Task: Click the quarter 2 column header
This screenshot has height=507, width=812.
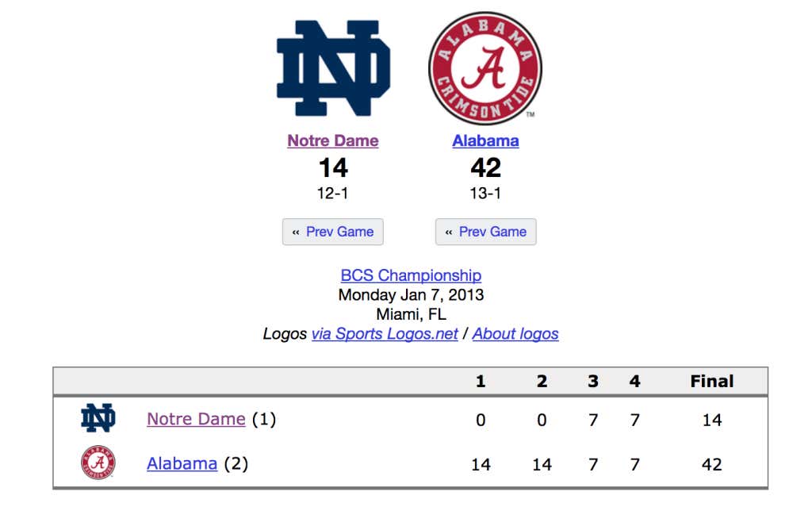Action: pyautogui.click(x=542, y=382)
